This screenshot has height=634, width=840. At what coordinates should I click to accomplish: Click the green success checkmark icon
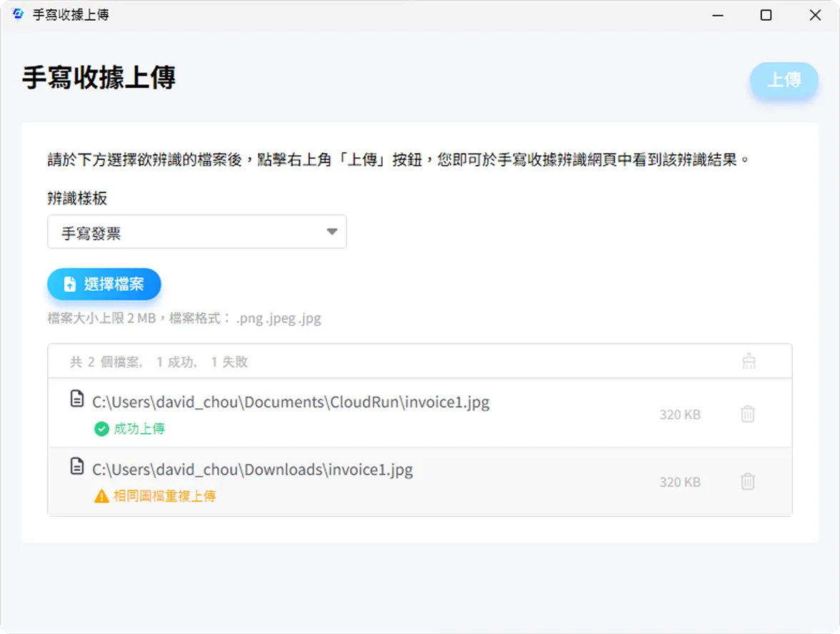pyautogui.click(x=101, y=429)
